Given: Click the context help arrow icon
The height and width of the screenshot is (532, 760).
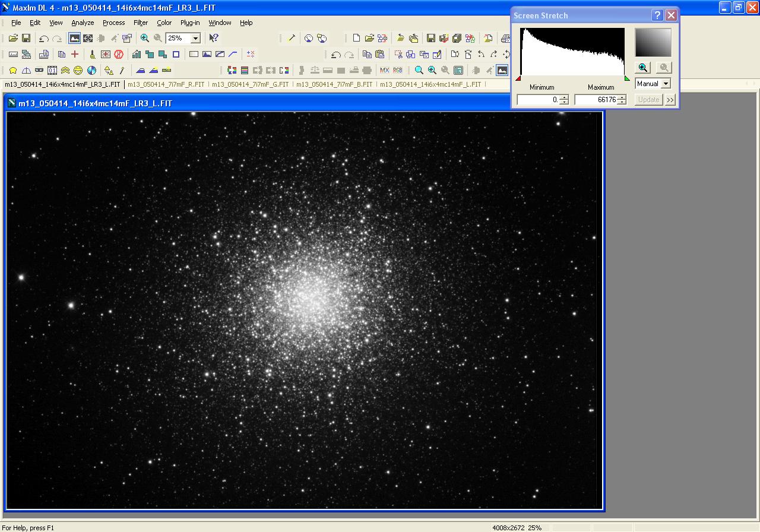Looking at the screenshot, I should [x=214, y=38].
